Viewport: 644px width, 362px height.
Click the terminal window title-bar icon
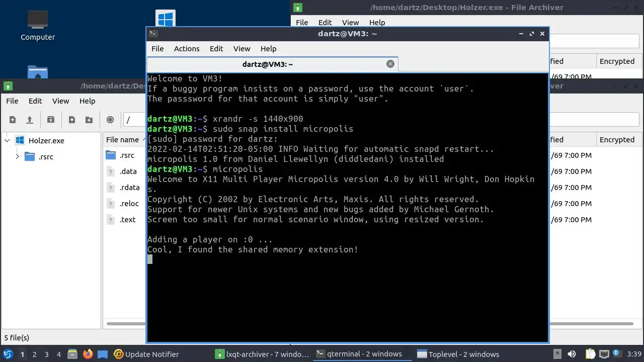[153, 34]
